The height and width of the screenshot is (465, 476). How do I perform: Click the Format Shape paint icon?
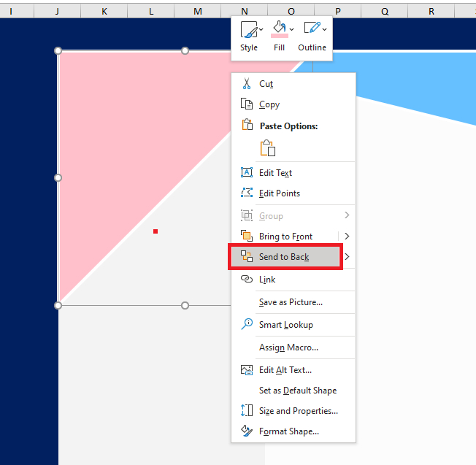[x=247, y=431]
